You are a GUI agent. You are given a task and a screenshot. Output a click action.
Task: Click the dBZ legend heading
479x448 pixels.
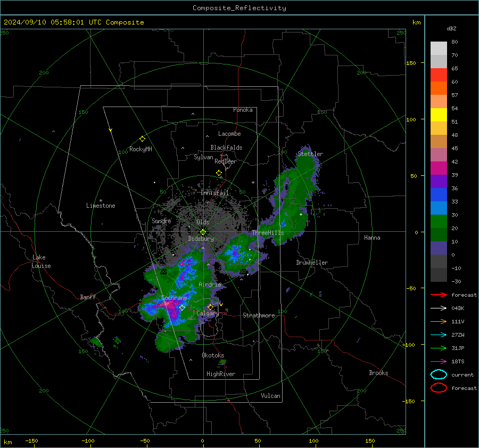451,29
